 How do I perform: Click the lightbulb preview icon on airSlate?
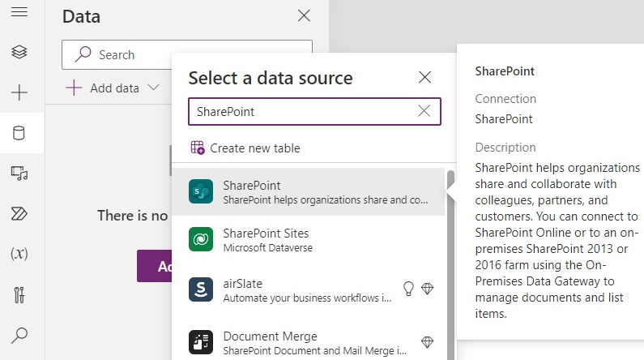pyautogui.click(x=408, y=289)
